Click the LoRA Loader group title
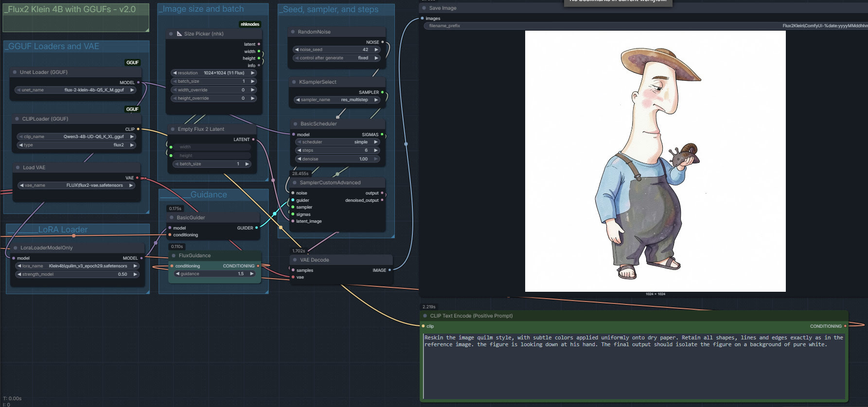The image size is (868, 407). click(x=63, y=230)
